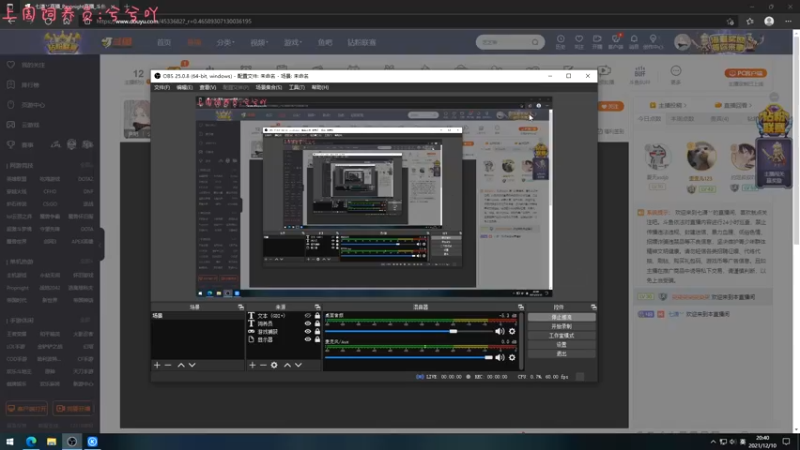The width and height of the screenshot is (800, 450).
Task: Add a new source with plus icon
Action: tap(252, 365)
